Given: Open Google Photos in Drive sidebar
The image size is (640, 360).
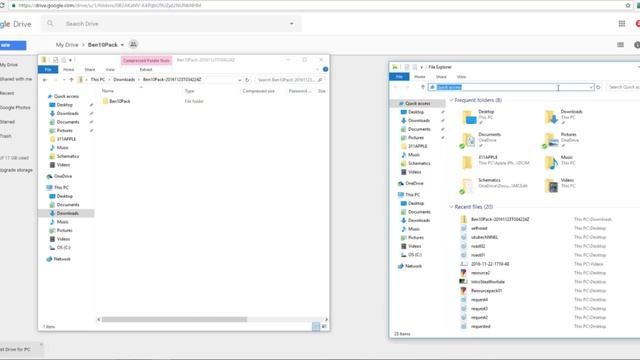Looking at the screenshot, I should click(15, 107).
